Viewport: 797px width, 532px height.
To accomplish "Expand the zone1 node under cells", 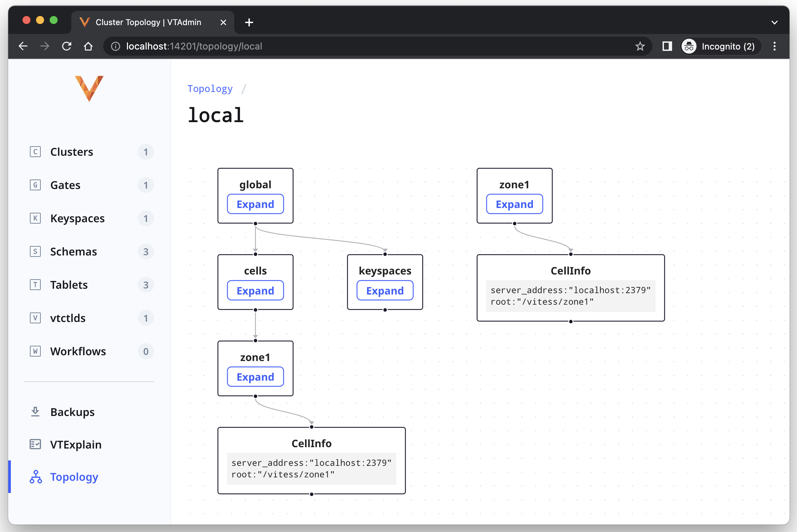I will click(x=255, y=377).
